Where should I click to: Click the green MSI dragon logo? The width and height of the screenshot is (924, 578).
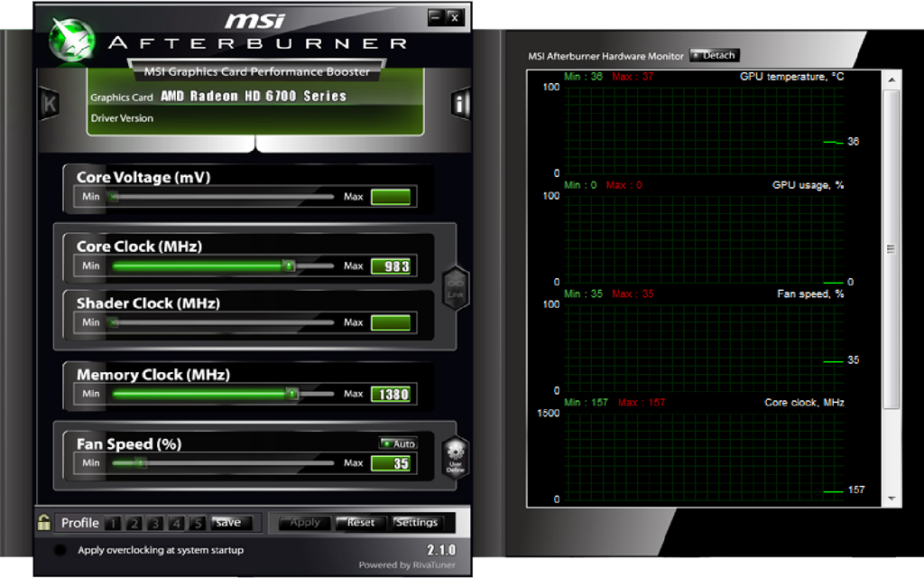(x=70, y=38)
